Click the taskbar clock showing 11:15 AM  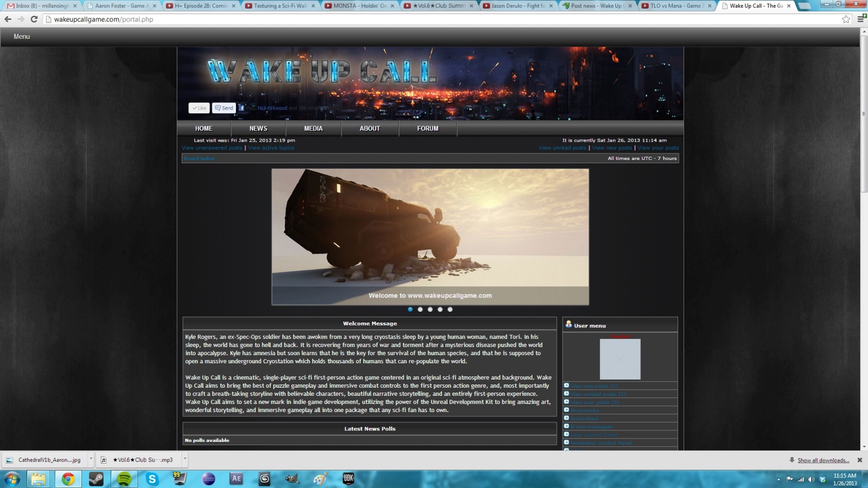click(x=845, y=479)
